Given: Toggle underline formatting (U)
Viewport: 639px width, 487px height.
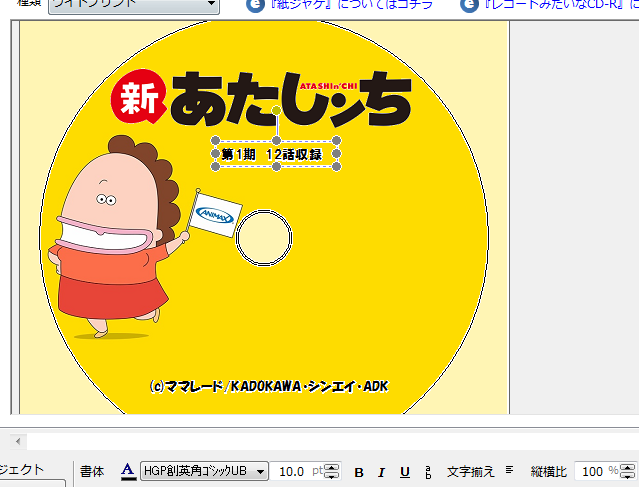Looking at the screenshot, I should point(405,472).
